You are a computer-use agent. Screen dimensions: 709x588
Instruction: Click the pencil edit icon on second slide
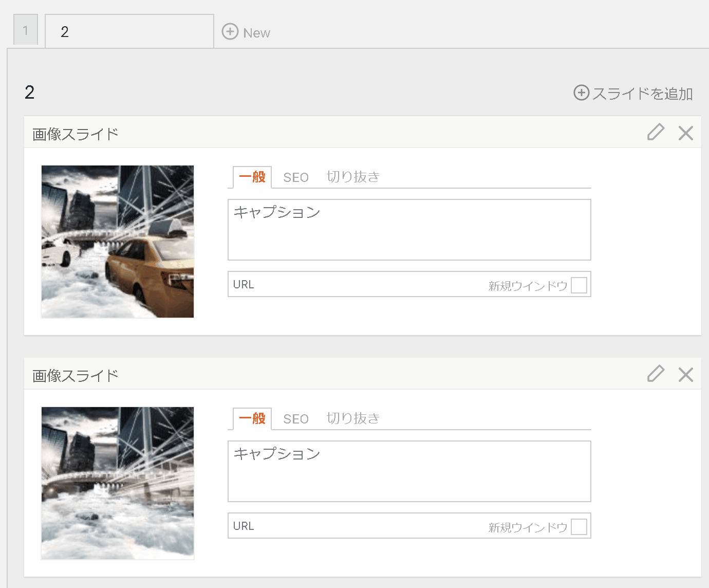pyautogui.click(x=656, y=374)
